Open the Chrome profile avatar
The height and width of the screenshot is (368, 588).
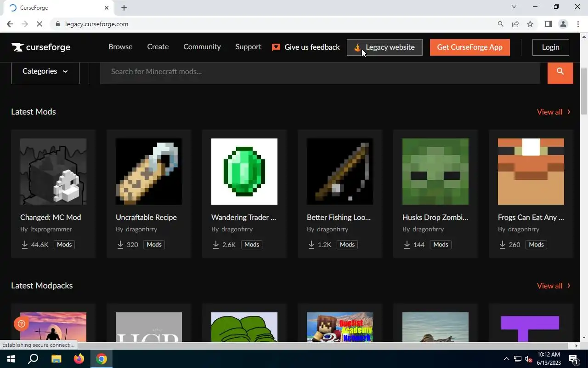coord(563,24)
